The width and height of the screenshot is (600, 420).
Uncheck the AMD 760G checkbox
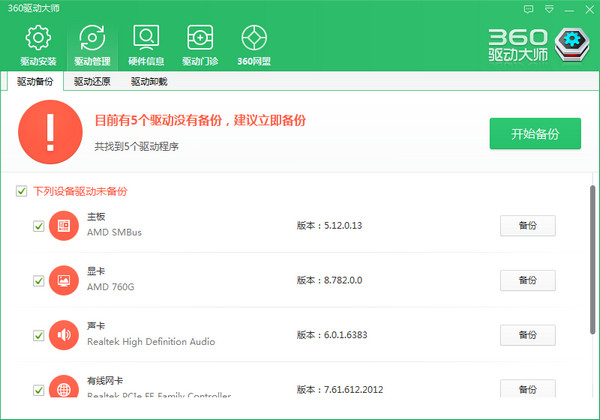pos(39,281)
